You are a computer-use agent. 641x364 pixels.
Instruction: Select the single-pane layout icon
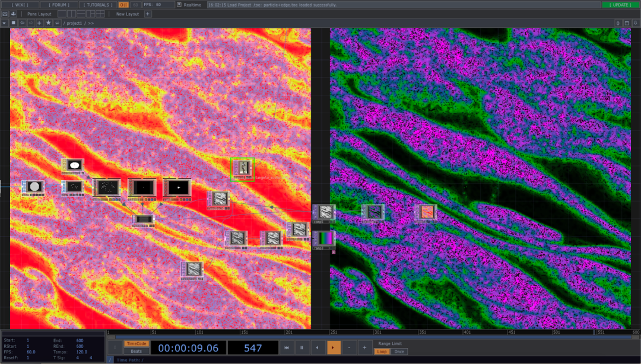(x=62, y=14)
